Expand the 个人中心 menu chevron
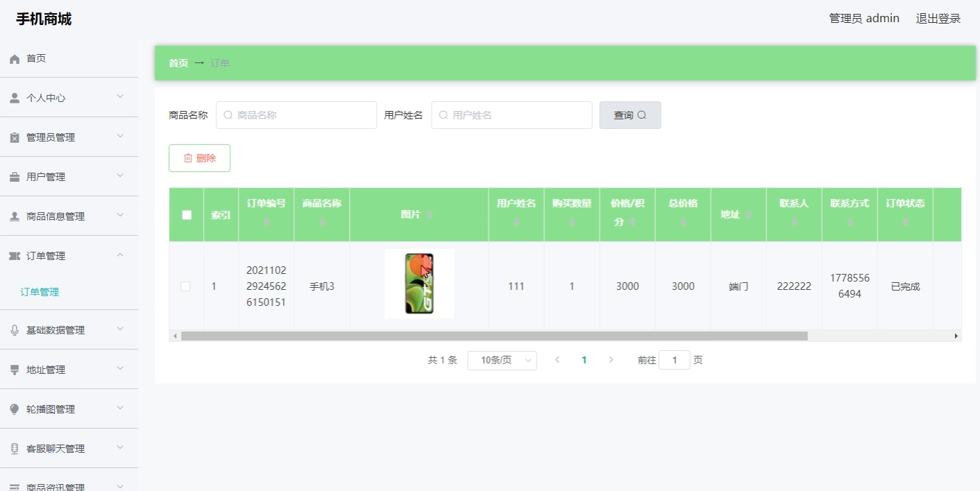 [120, 97]
